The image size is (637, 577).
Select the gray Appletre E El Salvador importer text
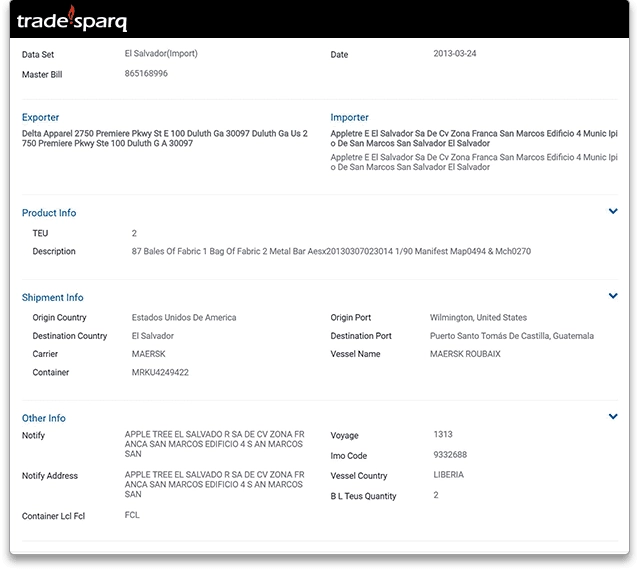point(474,162)
